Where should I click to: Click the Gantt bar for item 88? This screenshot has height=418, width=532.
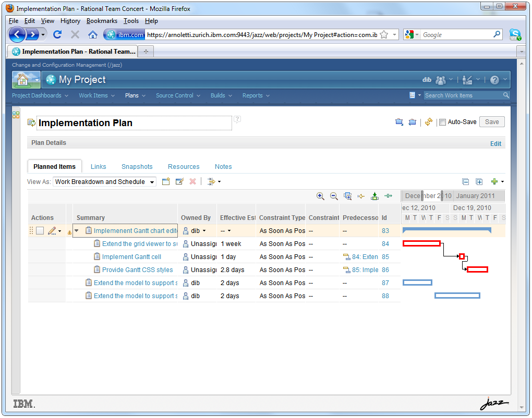pos(457,296)
